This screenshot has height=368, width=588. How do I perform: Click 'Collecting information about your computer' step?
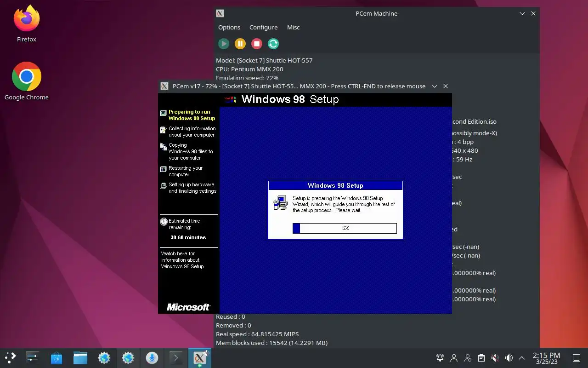tap(192, 132)
